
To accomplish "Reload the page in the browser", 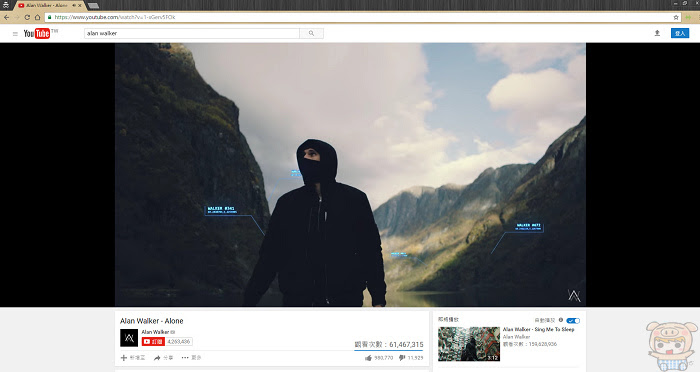I will tap(27, 17).
